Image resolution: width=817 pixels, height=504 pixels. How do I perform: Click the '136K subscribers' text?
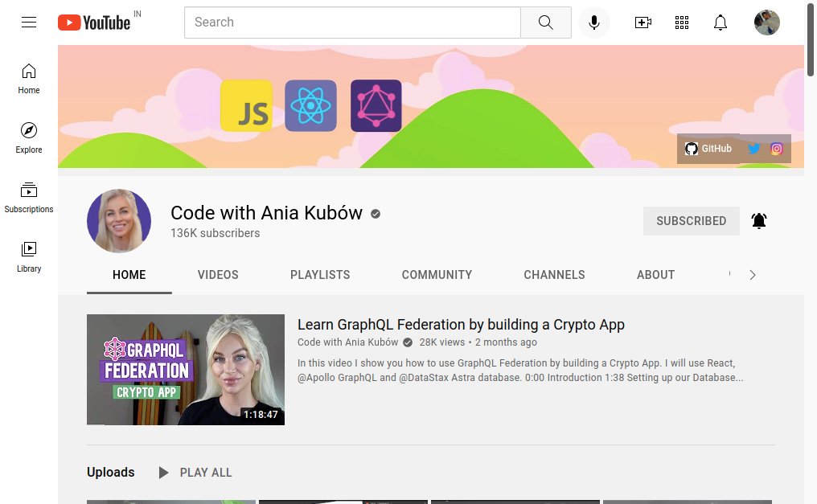pyautogui.click(x=216, y=233)
